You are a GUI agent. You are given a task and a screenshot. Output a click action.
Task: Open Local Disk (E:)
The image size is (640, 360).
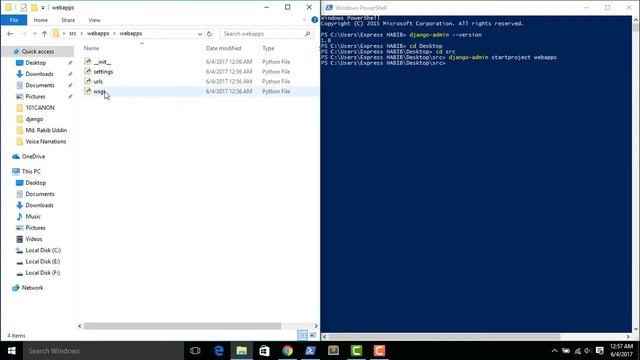[x=42, y=261]
